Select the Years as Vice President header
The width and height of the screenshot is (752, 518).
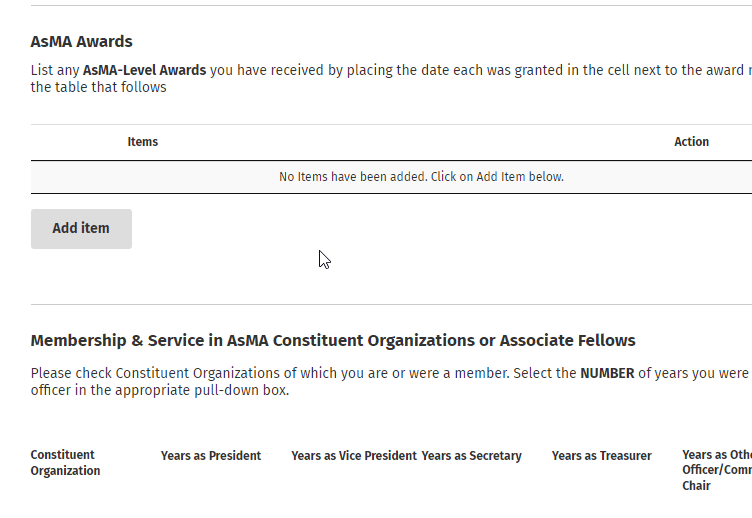[354, 456]
